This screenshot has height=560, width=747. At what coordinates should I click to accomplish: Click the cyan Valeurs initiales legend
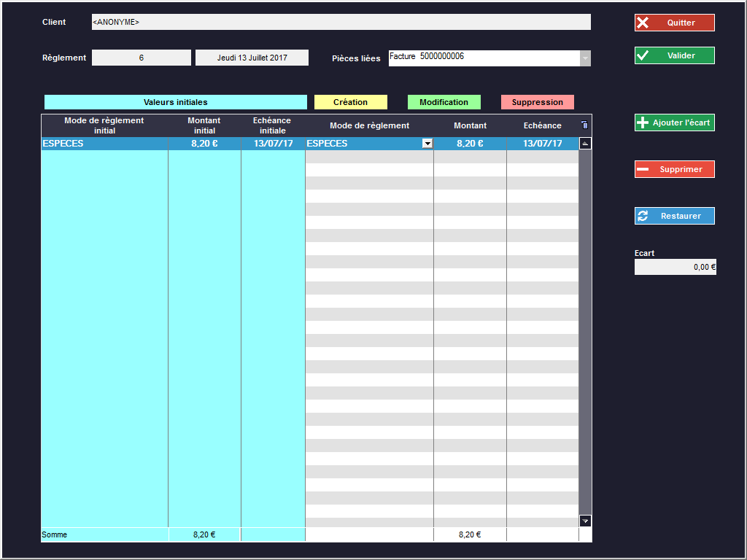[175, 102]
